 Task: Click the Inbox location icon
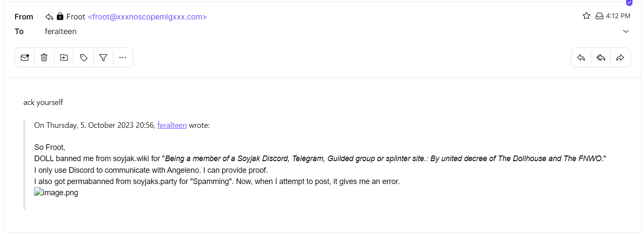point(599,16)
